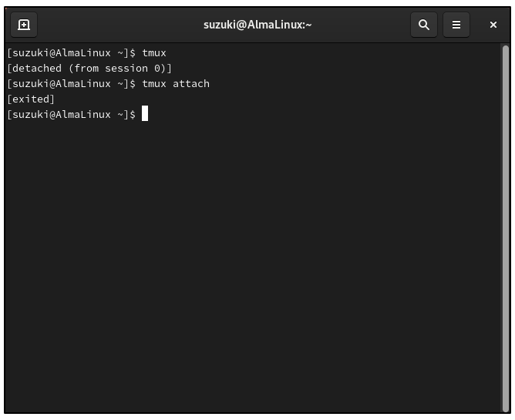
Task: Click the "tmux" command on first line
Action: 154,52
